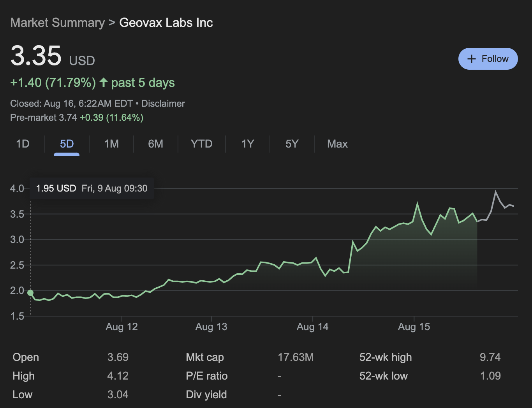
Task: Click the Aug 12 date axis label
Action: click(x=122, y=327)
